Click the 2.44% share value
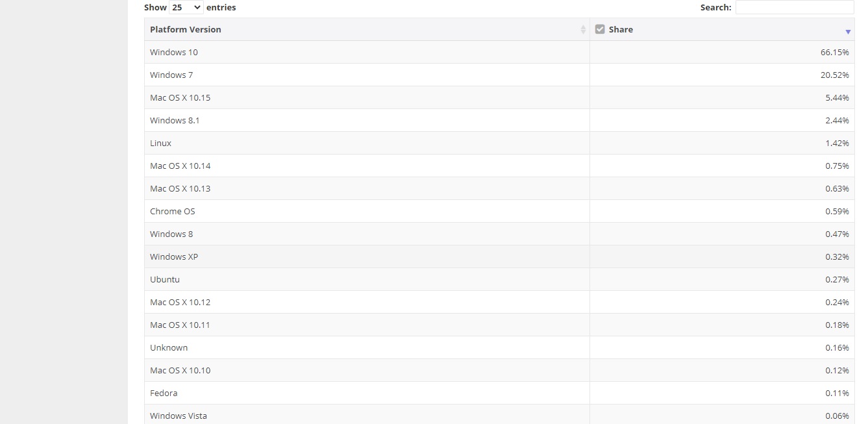Screen dimensions: 868x424 coord(837,120)
